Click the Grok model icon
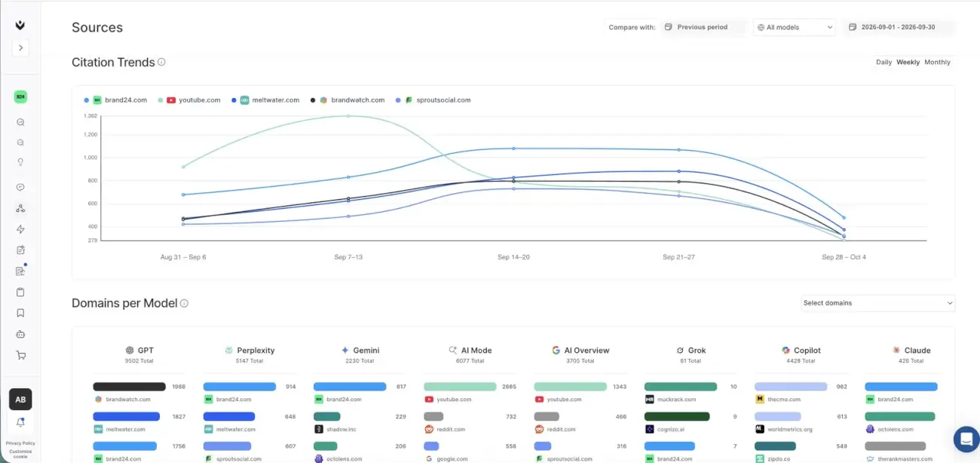The width and height of the screenshot is (980, 463). [680, 350]
